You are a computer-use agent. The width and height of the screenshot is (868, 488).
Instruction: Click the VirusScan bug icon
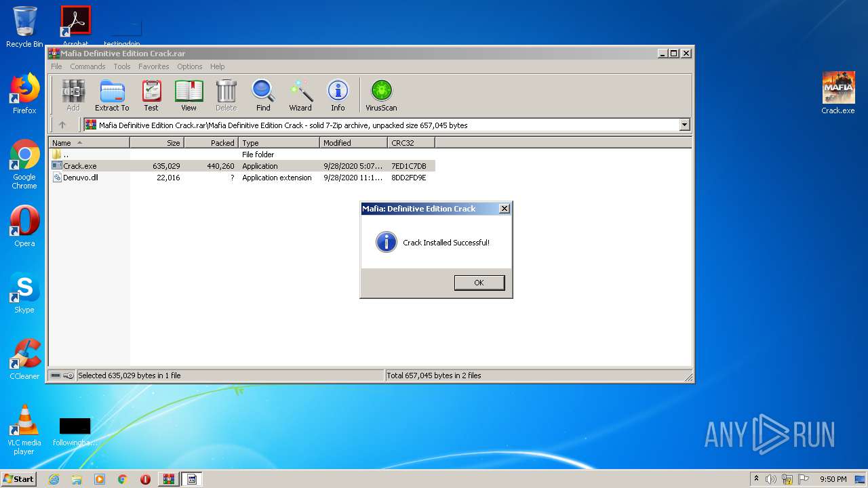pyautogui.click(x=381, y=96)
